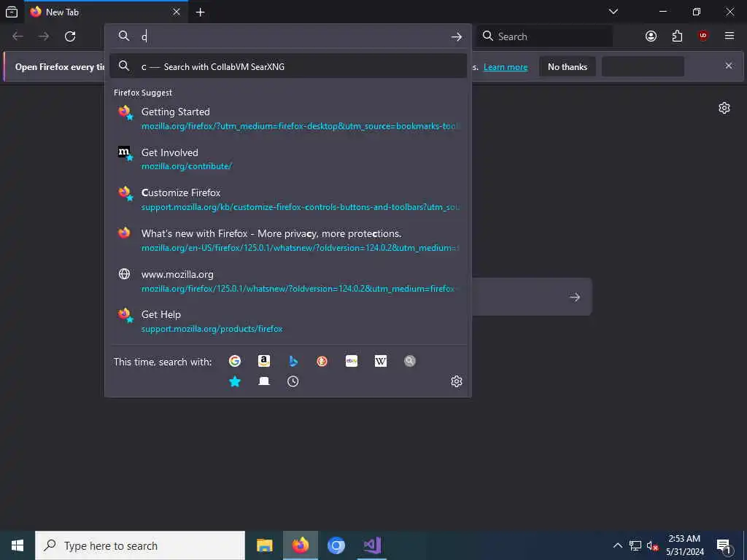
Task: Submit the new tab page search arrow
Action: pyautogui.click(x=575, y=297)
